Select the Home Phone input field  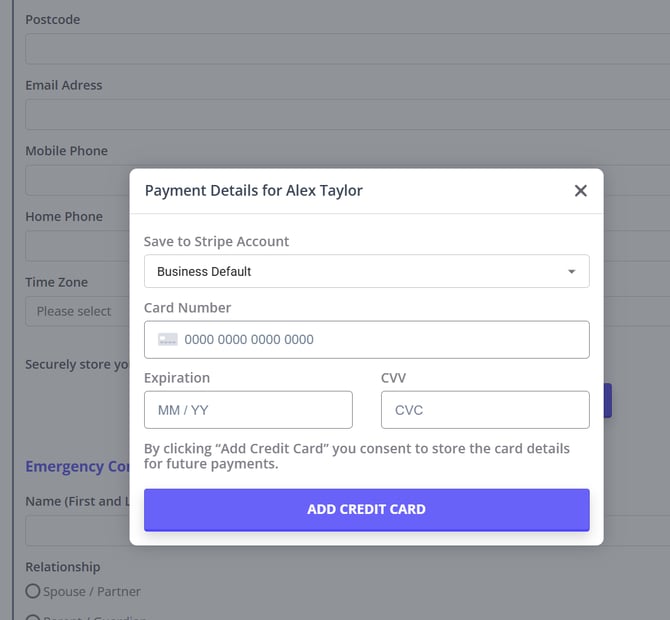coord(75,246)
